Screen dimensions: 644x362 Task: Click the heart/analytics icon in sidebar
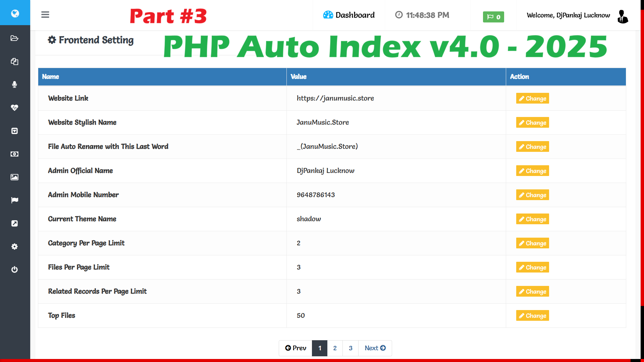tap(15, 107)
